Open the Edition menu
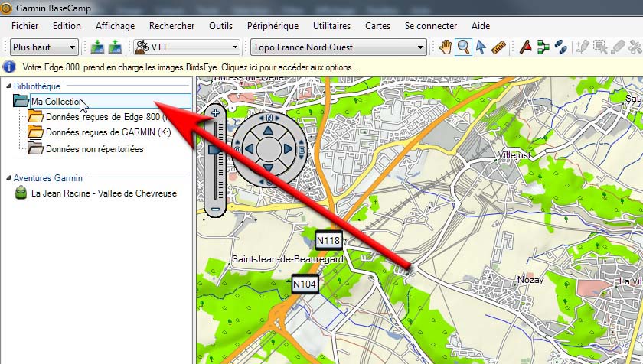 pos(67,26)
